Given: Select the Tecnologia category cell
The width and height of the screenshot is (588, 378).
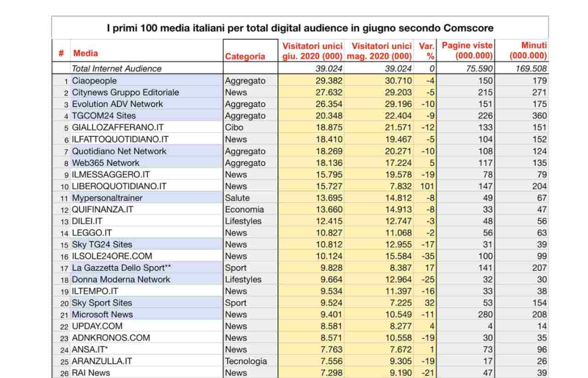Looking at the screenshot, I should pos(246,361).
